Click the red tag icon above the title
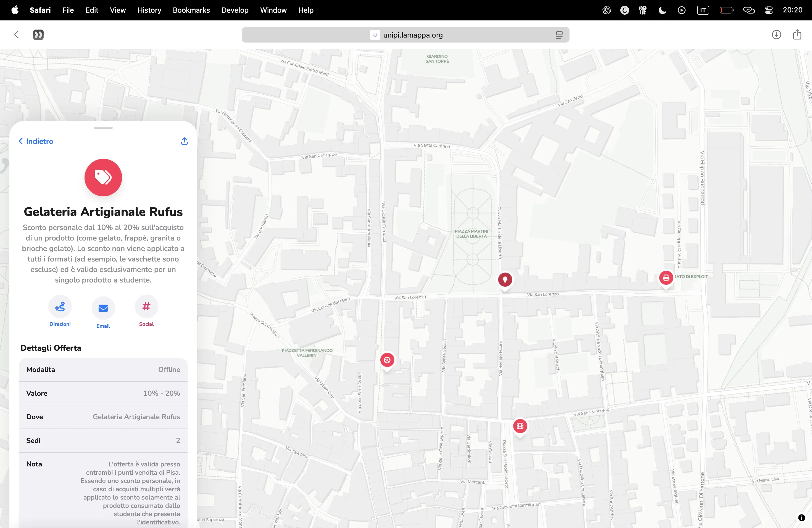Screen dimensions: 812x528 103,177
